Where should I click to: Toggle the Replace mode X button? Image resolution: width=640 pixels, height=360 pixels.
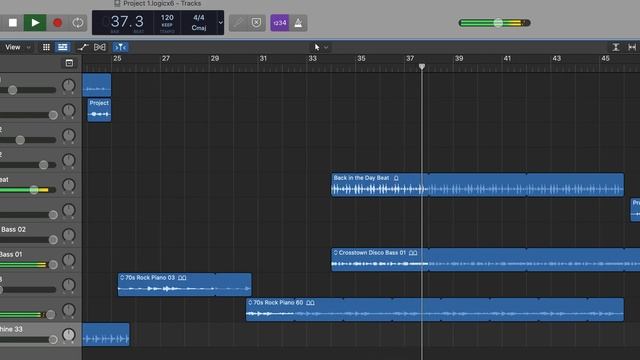(x=256, y=23)
